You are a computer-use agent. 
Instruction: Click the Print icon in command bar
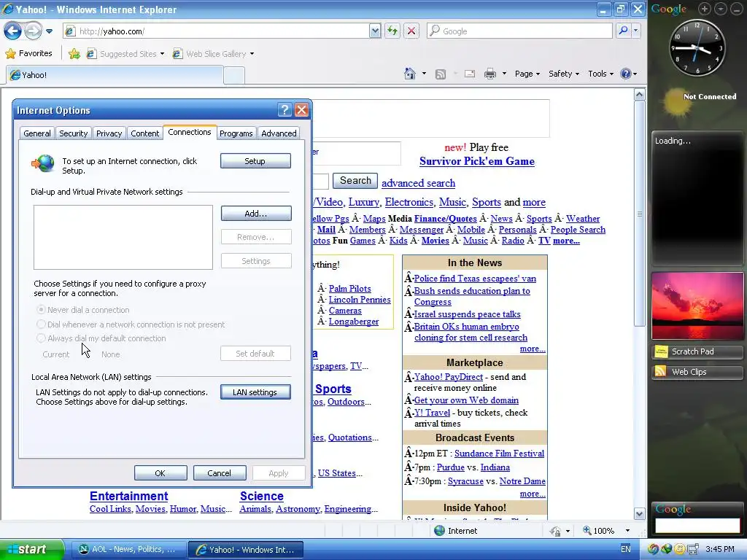click(490, 74)
